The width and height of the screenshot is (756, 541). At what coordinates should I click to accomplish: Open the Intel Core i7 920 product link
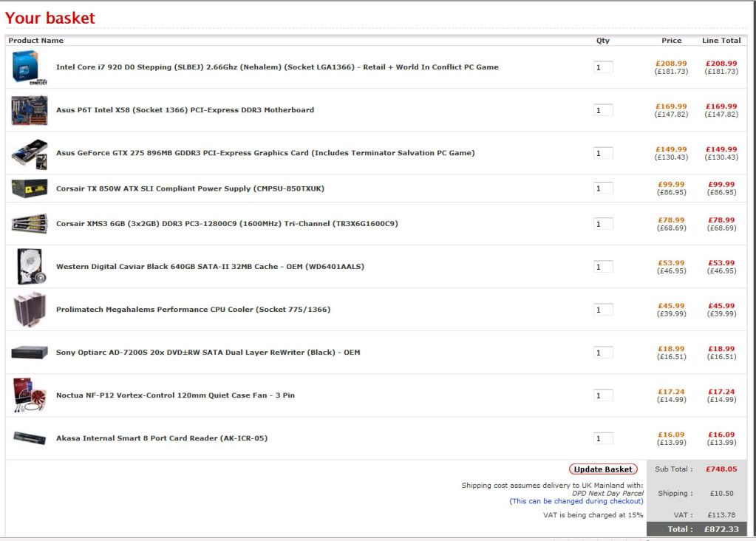(277, 67)
